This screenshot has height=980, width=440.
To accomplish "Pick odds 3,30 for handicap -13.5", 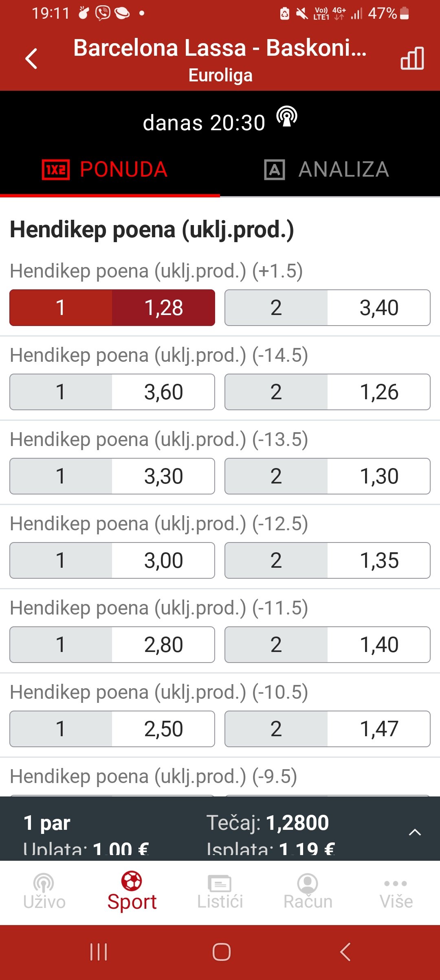I will 112,476.
